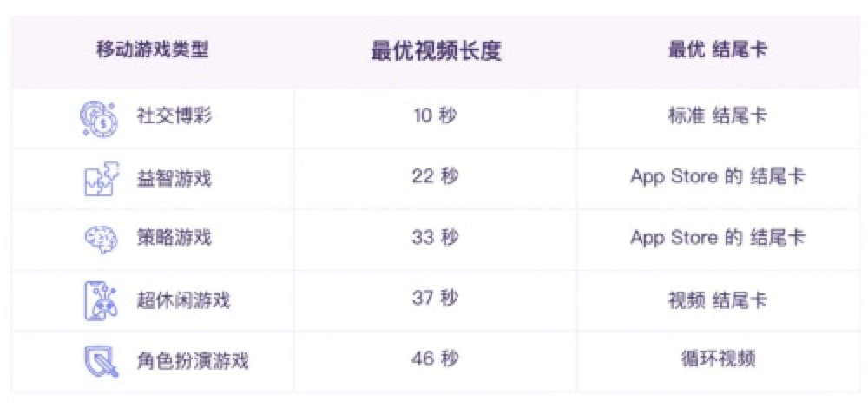
Task: Click the 益智游戏 label
Action: pyautogui.click(x=174, y=178)
